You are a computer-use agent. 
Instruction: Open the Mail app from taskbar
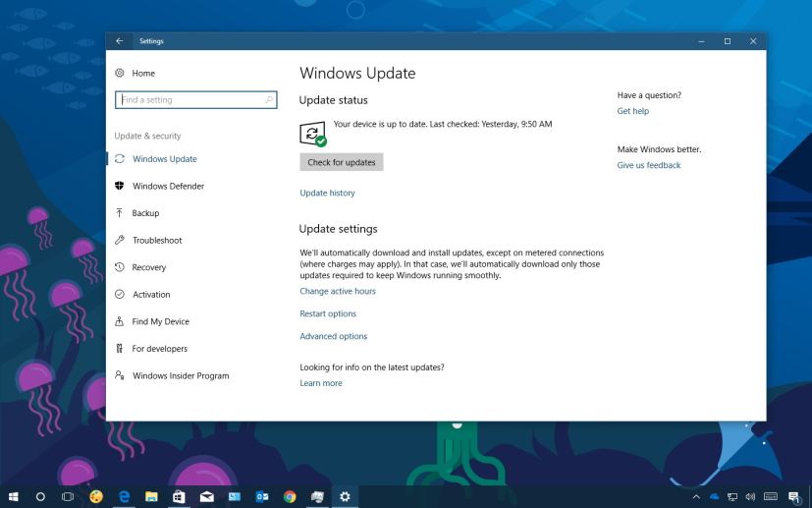tap(206, 496)
